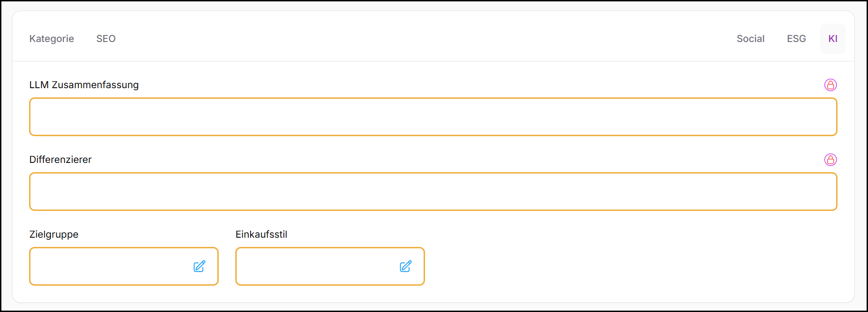Select the ESG tab
Viewport: 868px width, 312px height.
click(x=796, y=39)
